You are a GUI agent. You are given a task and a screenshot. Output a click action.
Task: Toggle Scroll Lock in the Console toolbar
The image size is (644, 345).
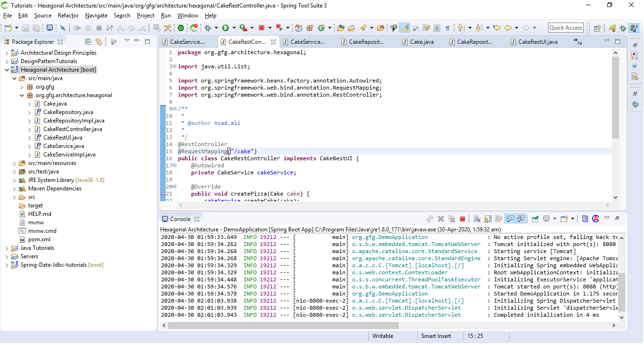click(488, 219)
